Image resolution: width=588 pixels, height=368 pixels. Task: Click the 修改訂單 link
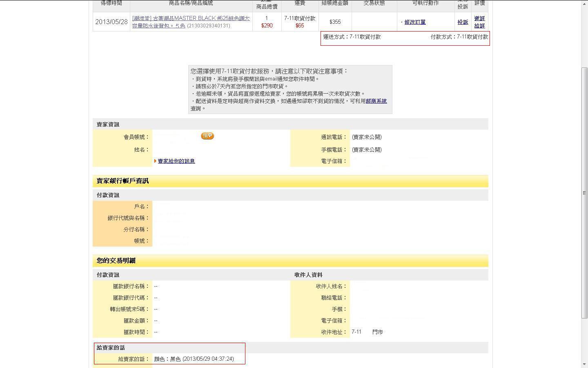pyautogui.click(x=415, y=22)
